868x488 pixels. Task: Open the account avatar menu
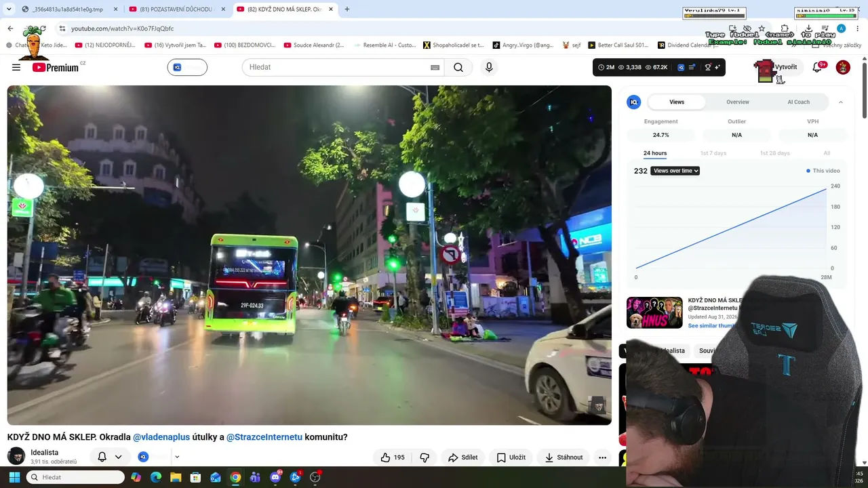click(843, 67)
